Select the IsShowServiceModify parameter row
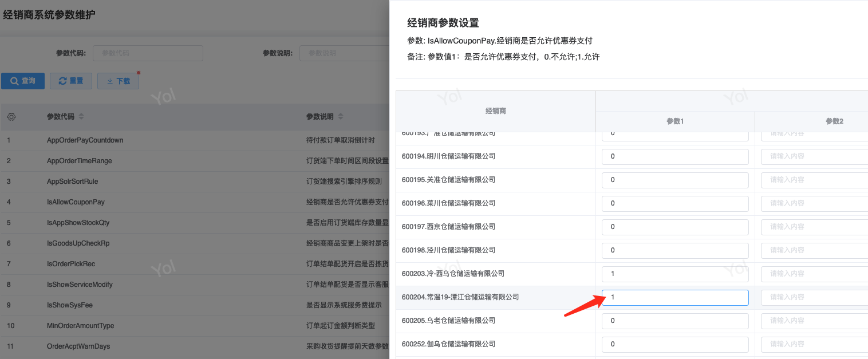The height and width of the screenshot is (359, 868). click(x=195, y=285)
